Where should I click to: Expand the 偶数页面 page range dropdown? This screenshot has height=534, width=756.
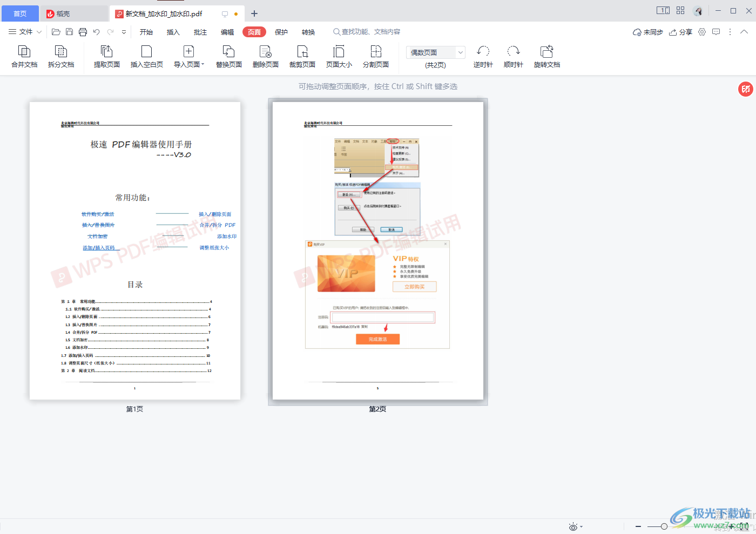[461, 52]
